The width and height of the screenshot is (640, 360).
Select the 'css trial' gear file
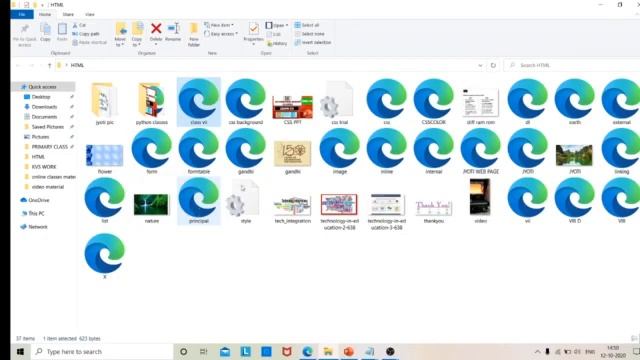[x=340, y=103]
